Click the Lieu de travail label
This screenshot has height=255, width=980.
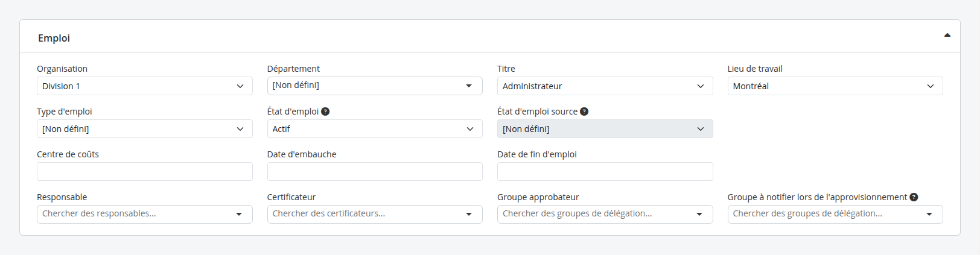point(755,69)
